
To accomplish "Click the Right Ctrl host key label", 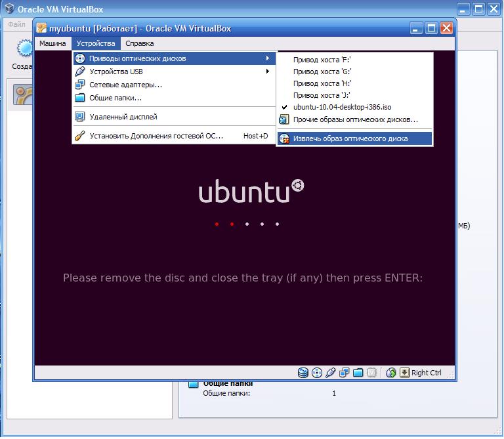I will (x=426, y=373).
